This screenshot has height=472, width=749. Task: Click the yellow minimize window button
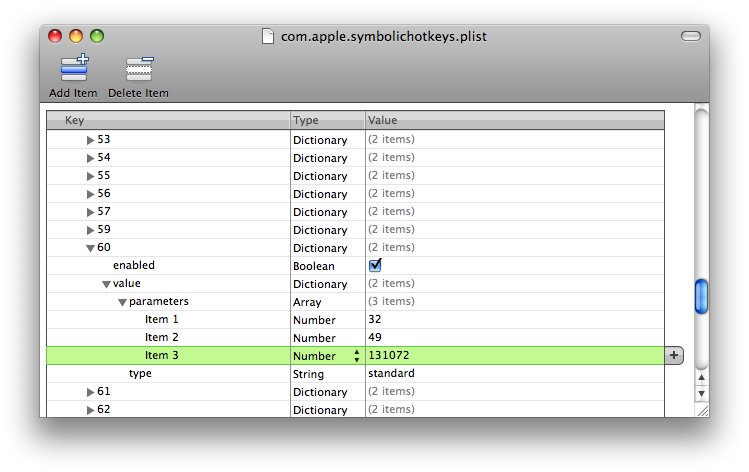(76, 36)
